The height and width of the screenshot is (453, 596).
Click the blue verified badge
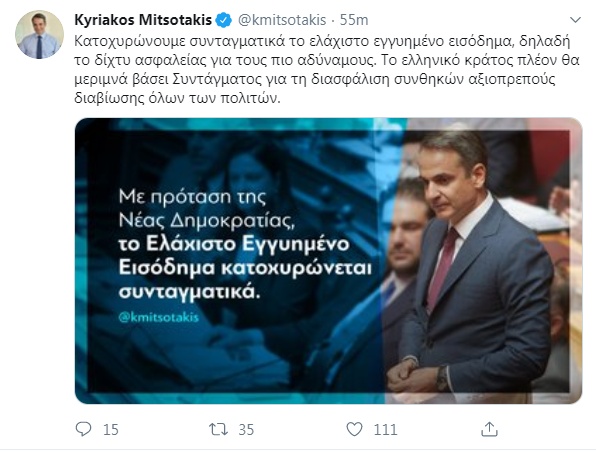[x=224, y=20]
